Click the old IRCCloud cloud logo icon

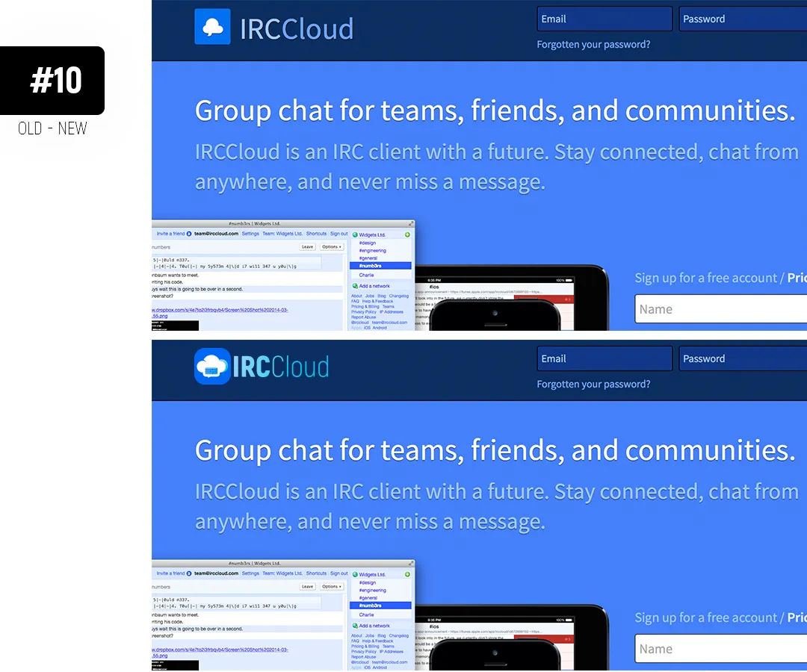(212, 27)
